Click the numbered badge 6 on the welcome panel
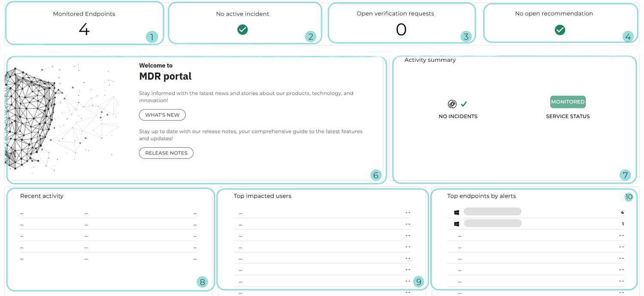 [x=376, y=175]
